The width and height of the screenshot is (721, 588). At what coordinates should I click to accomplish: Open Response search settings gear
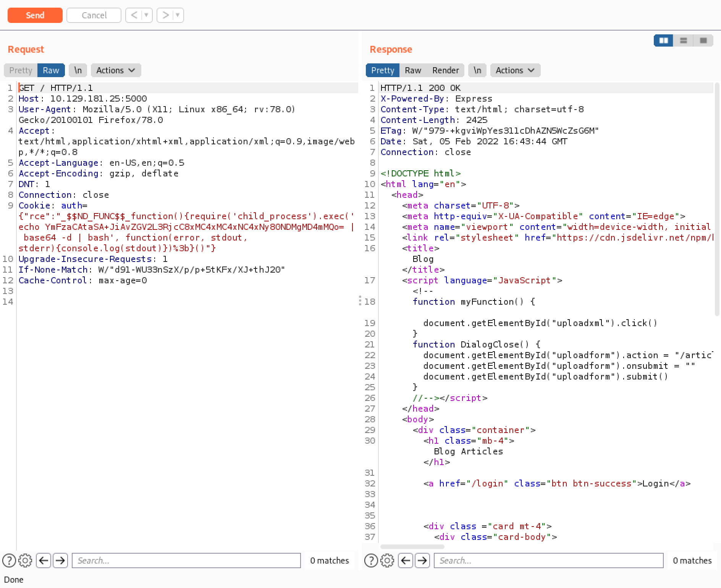coord(387,561)
